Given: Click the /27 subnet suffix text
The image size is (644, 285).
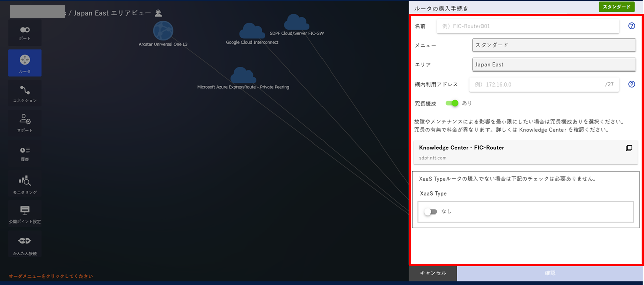Looking at the screenshot, I should pyautogui.click(x=609, y=84).
